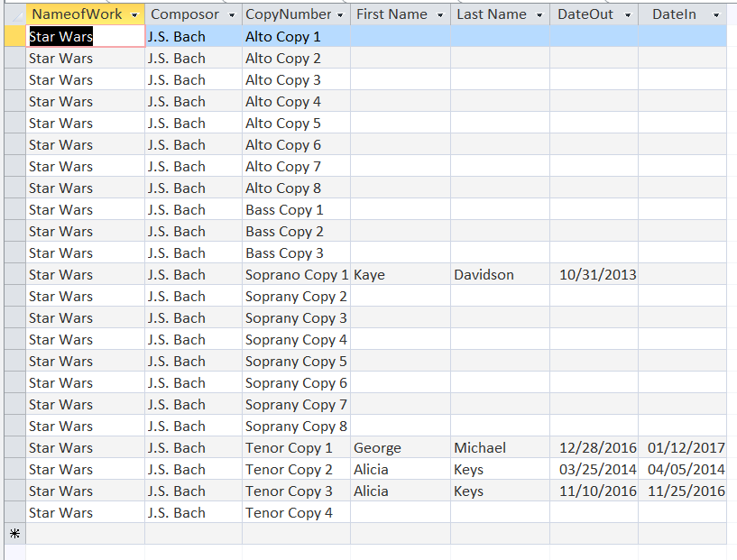Open Composor column filter dropdown
Screen dimensions: 737x560
tap(232, 15)
